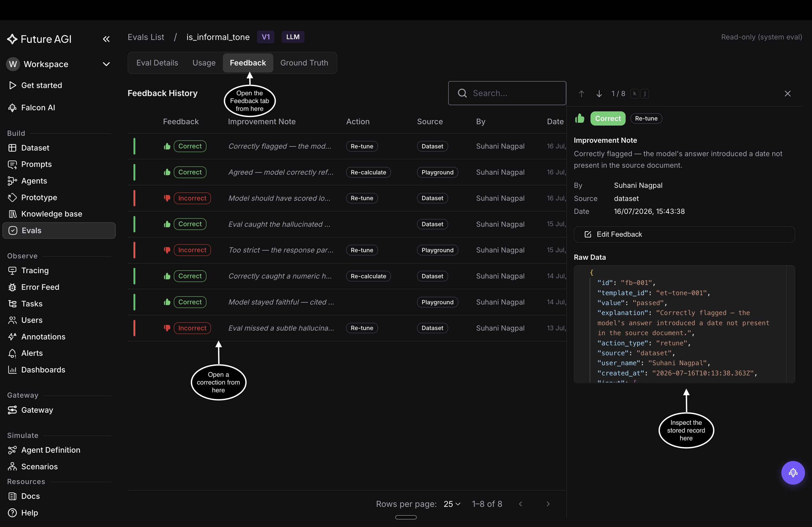Click the LLM type badge
The image size is (812, 527).
[293, 37]
